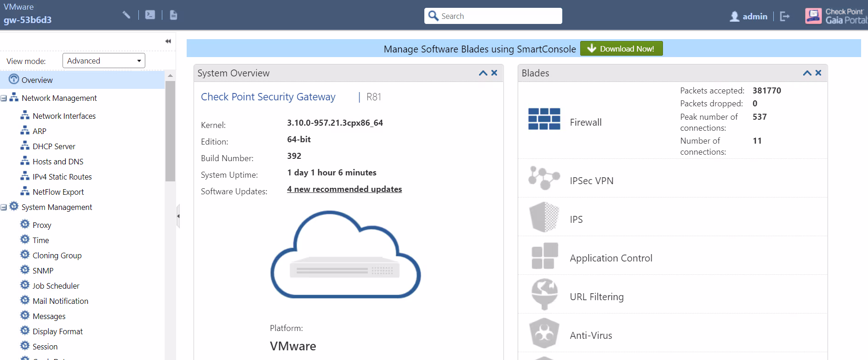Click the Download Now! button
This screenshot has width=868, height=360.
point(621,48)
